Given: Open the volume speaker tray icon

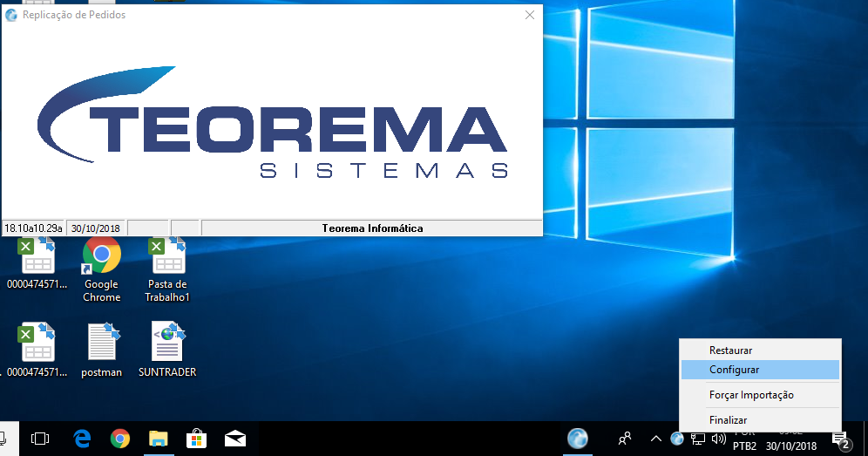Looking at the screenshot, I should click(718, 439).
